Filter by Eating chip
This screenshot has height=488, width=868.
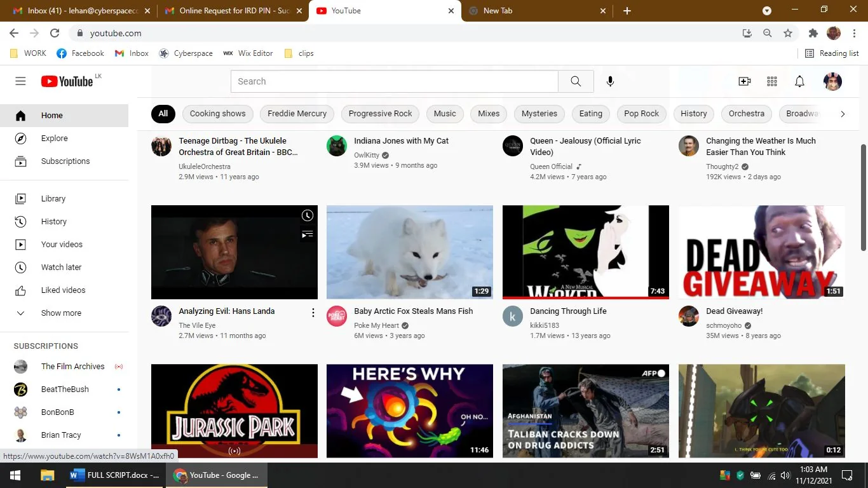pos(591,114)
